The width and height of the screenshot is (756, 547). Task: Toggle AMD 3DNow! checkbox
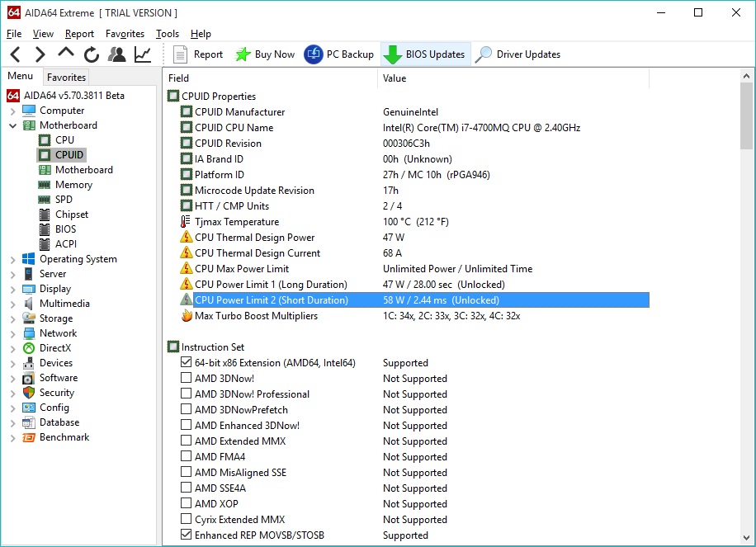coord(186,378)
